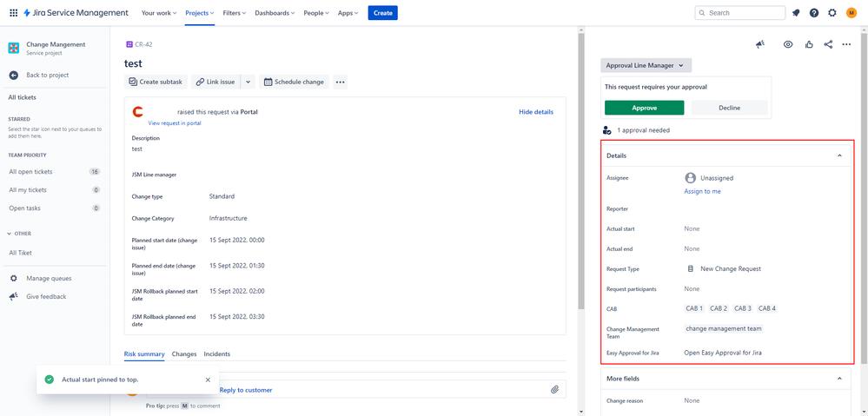Click the Link issue button
Screen dimensions: 868x416
216,82
